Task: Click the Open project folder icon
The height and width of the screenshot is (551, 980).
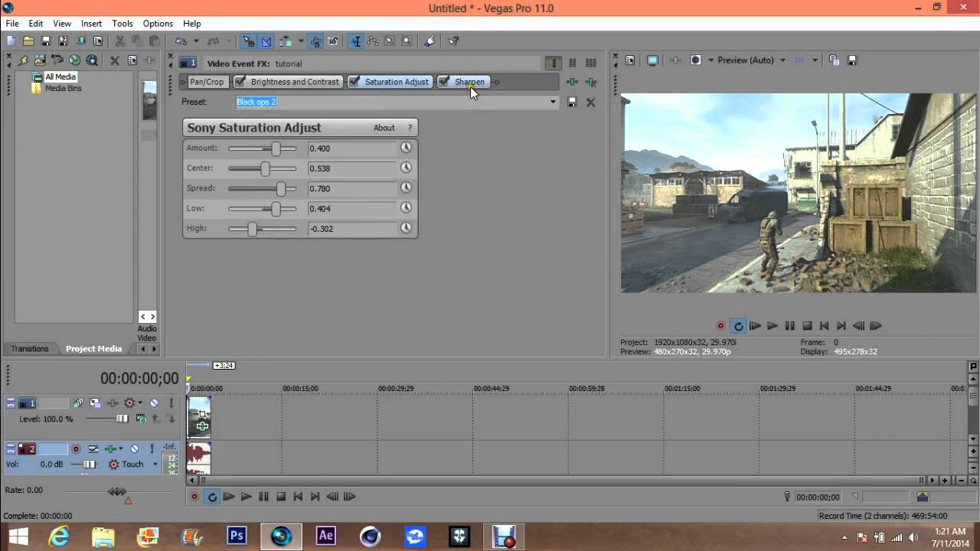Action: (x=28, y=41)
